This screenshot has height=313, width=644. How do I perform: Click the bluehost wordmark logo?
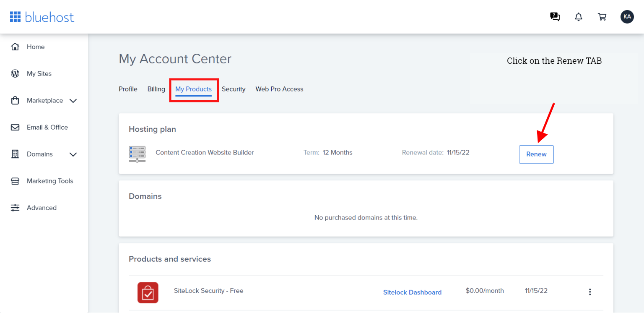(x=49, y=17)
